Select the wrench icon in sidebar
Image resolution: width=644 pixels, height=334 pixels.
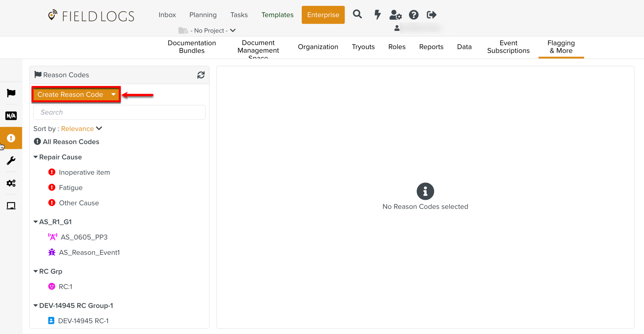[x=11, y=161]
